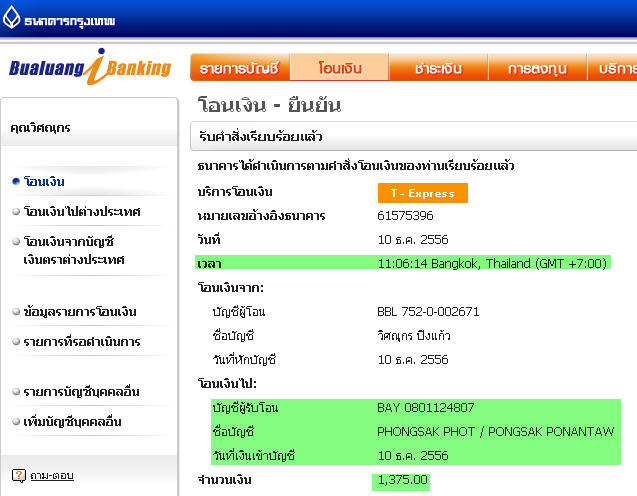Open the รายการบัญชี tab
The image size is (637, 496).
click(240, 67)
